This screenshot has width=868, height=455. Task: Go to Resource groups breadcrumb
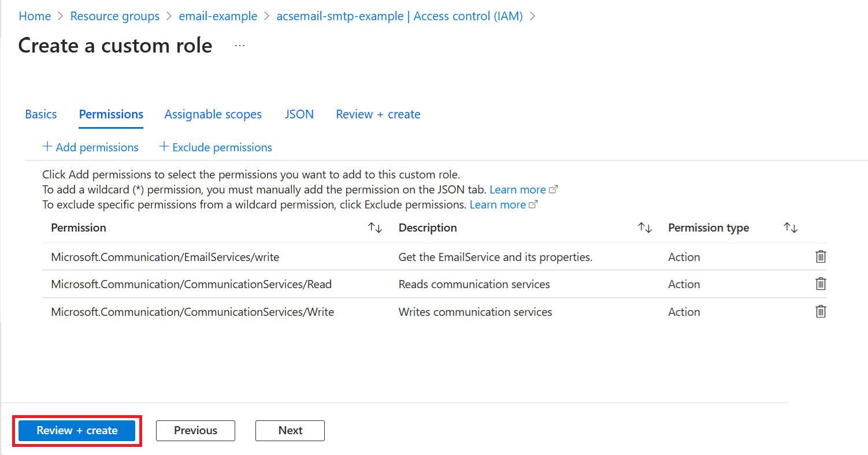point(114,16)
